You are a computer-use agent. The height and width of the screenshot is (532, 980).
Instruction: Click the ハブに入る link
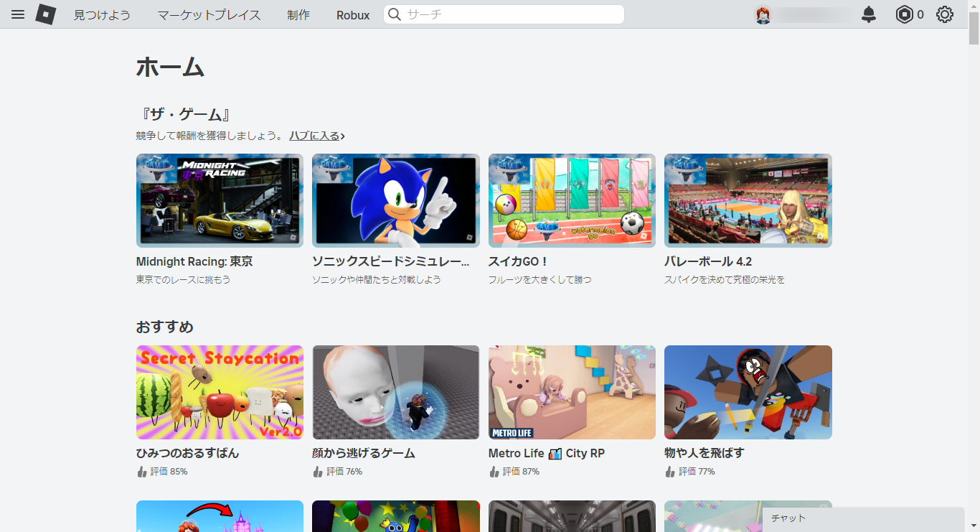pyautogui.click(x=314, y=136)
